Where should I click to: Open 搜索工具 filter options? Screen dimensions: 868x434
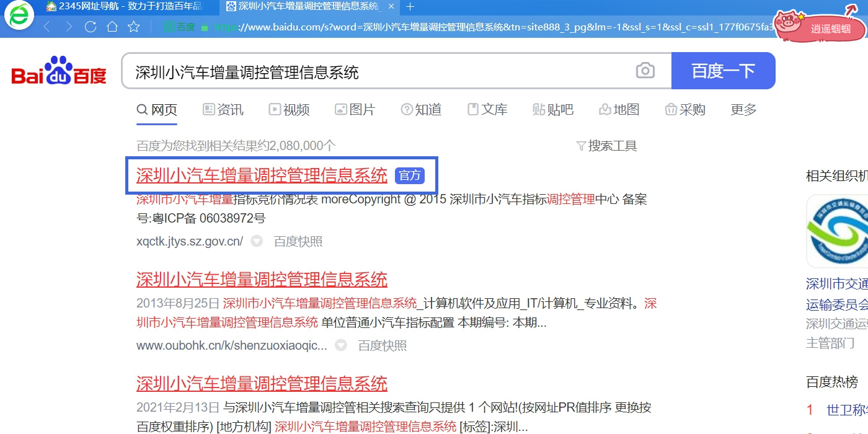coord(606,146)
